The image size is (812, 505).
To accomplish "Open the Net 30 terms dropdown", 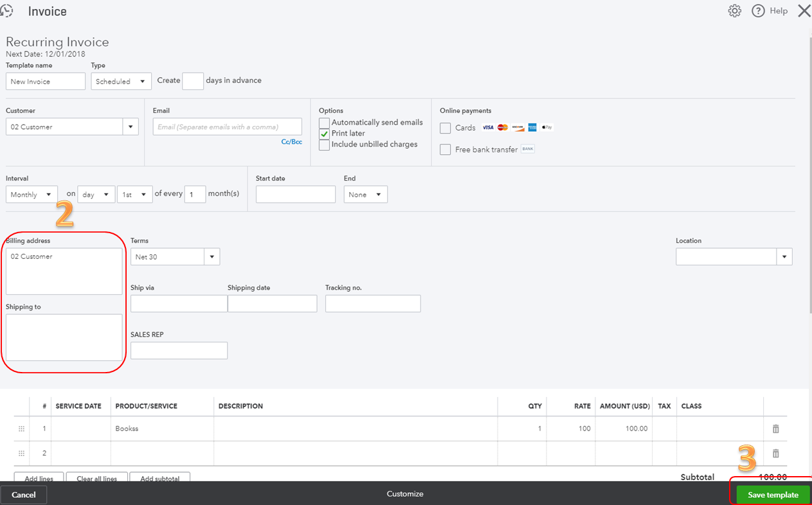I will coord(212,256).
